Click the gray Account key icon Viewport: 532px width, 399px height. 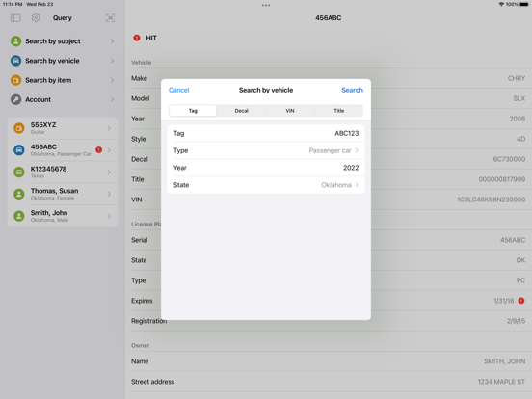coord(15,99)
